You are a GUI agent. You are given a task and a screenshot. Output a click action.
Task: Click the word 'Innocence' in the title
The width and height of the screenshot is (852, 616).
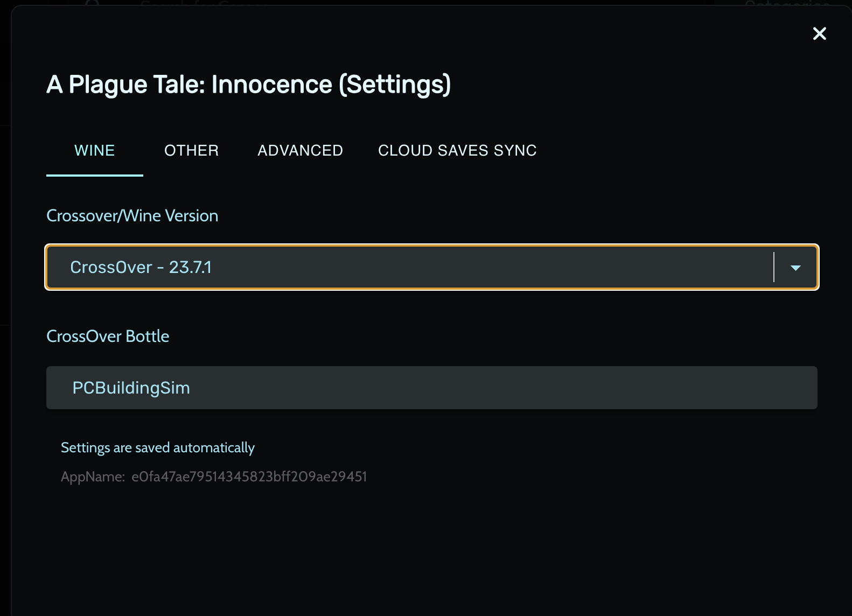(x=272, y=85)
